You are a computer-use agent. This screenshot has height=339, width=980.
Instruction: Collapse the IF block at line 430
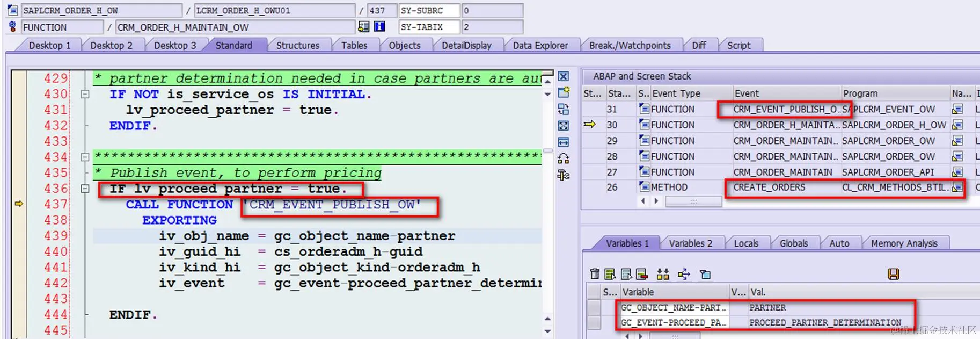click(85, 94)
